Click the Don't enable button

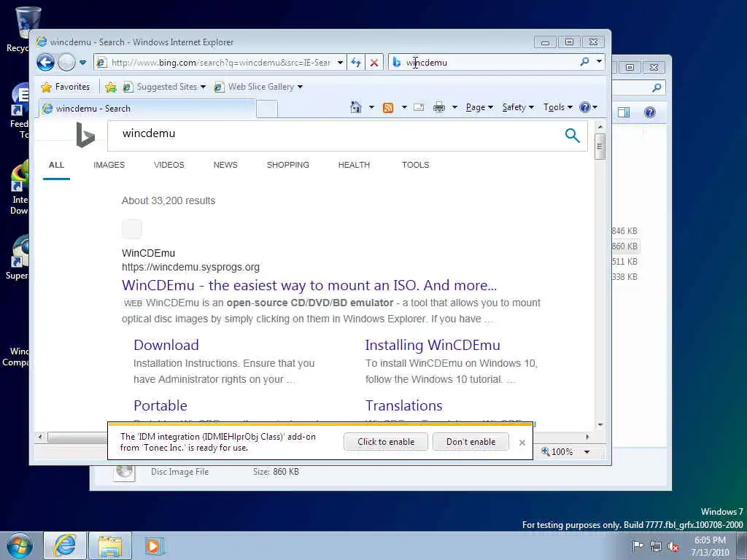(x=471, y=442)
